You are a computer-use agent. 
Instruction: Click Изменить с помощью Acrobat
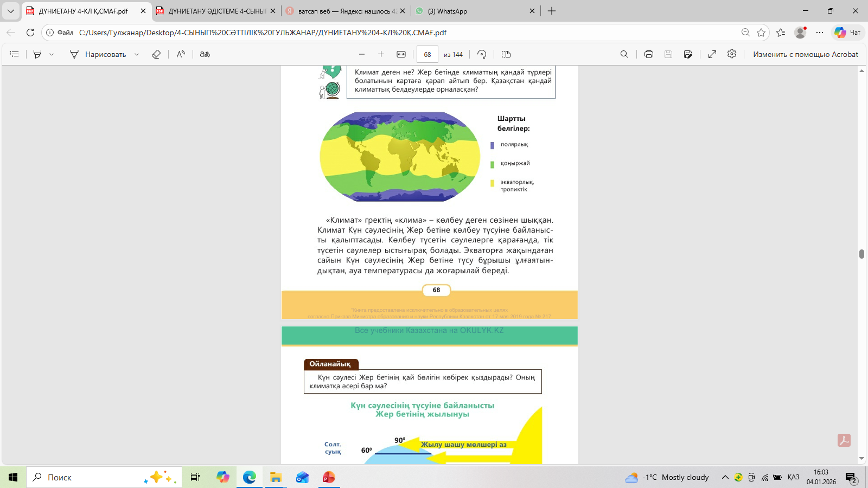tap(805, 54)
